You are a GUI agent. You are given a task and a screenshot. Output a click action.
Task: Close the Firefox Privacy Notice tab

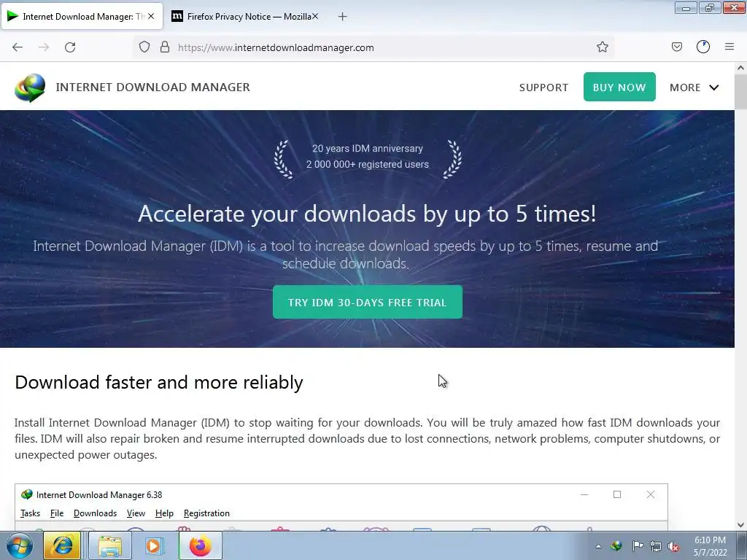(315, 16)
